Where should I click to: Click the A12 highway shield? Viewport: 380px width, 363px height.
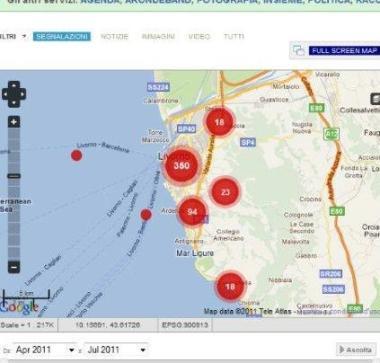331,134
